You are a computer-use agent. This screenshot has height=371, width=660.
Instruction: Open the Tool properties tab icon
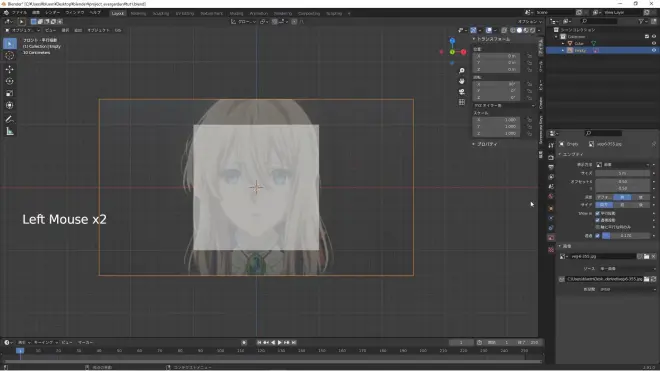coord(551,146)
